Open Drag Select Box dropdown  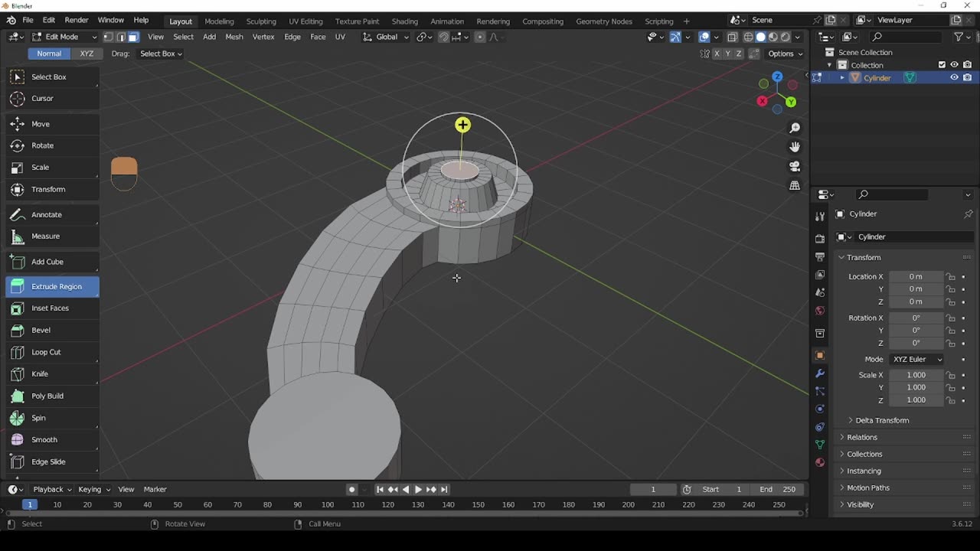pos(161,54)
